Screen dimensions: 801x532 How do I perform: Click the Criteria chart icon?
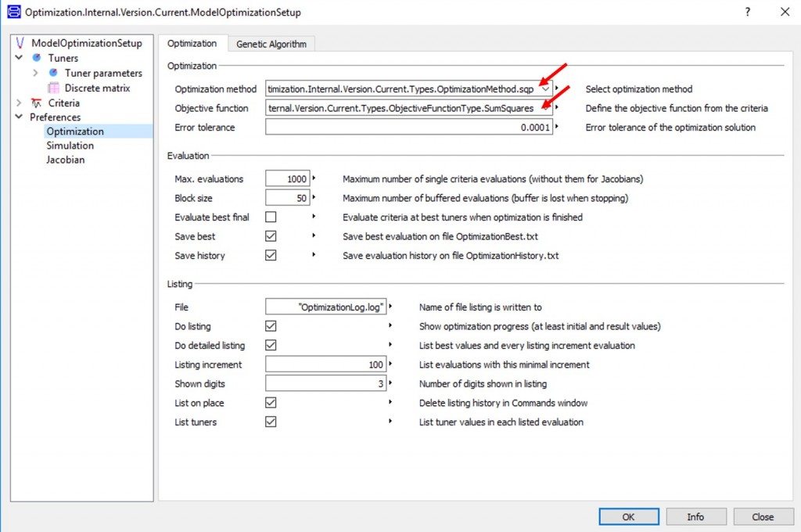tap(36, 102)
